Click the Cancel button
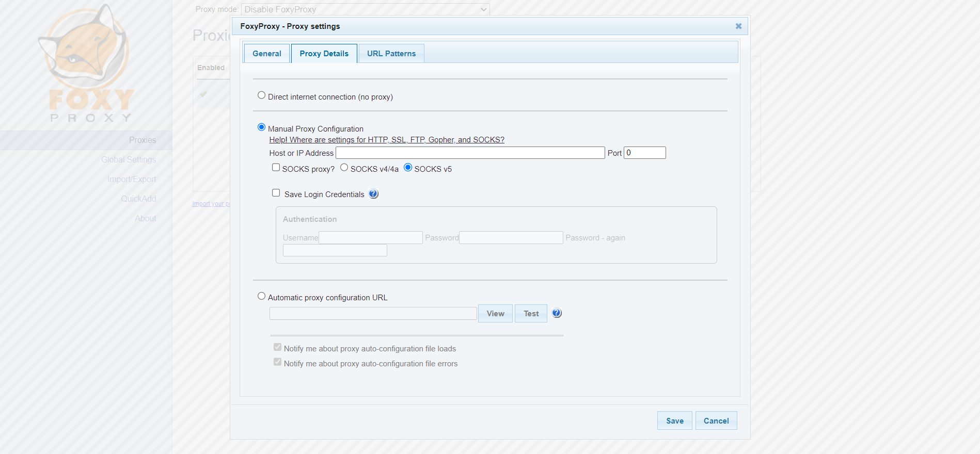 pyautogui.click(x=716, y=420)
